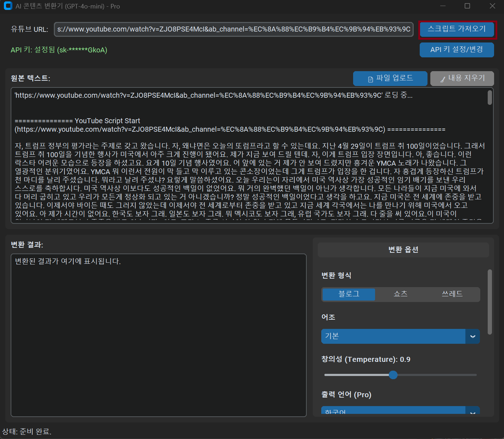Click the 변환 옵션 panel scrollbar

(x=489, y=302)
